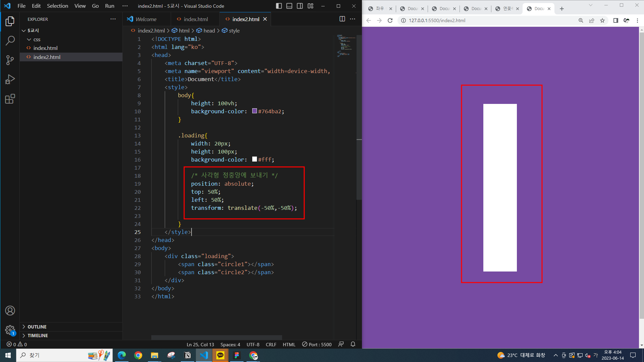Switch to the index.html editor tab
The width and height of the screenshot is (644, 362).
(x=196, y=19)
